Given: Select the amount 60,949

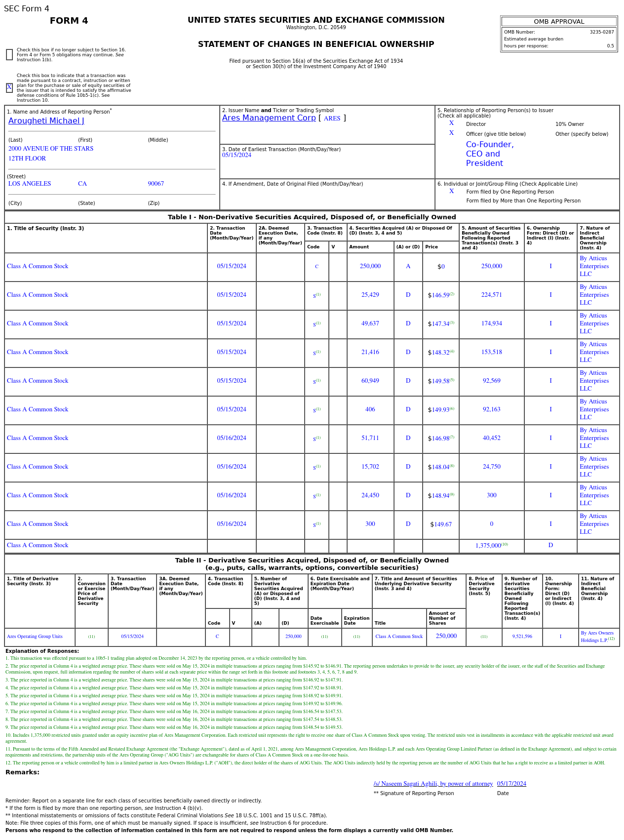Looking at the screenshot, I should click(x=370, y=381).
